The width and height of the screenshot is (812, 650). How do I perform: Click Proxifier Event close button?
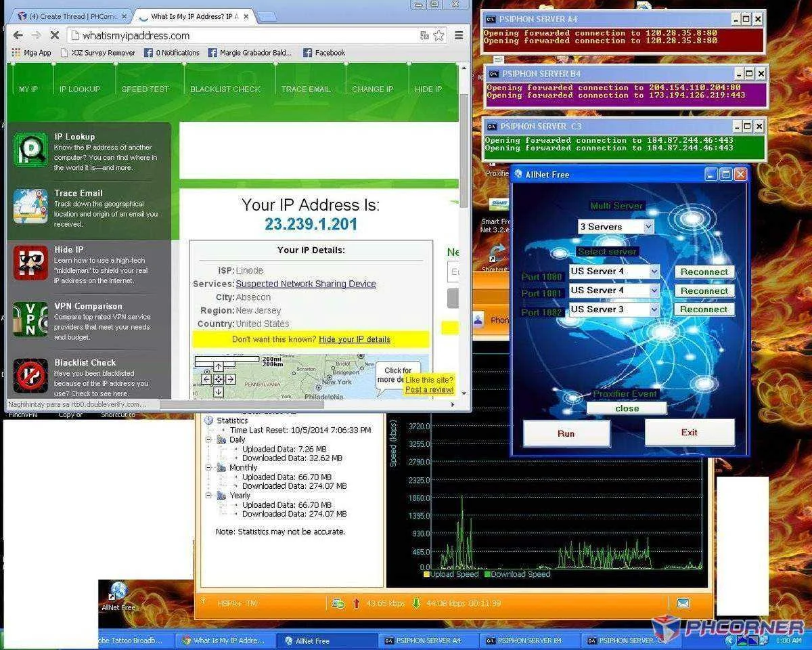[627, 408]
